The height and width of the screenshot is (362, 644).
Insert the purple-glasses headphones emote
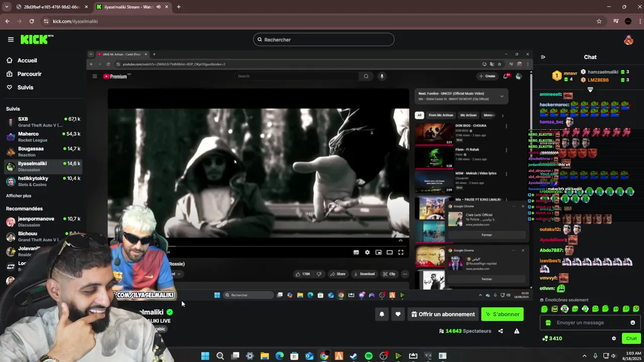coord(565,309)
